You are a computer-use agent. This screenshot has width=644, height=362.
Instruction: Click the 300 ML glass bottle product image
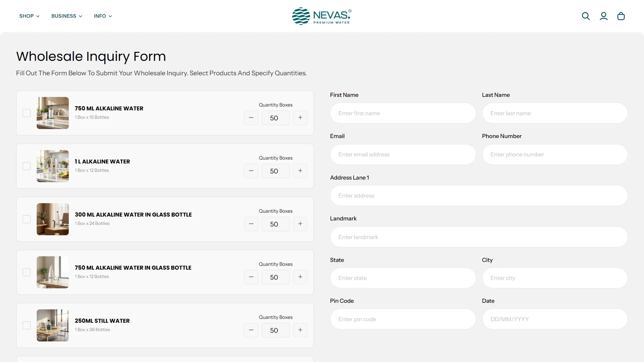click(53, 219)
